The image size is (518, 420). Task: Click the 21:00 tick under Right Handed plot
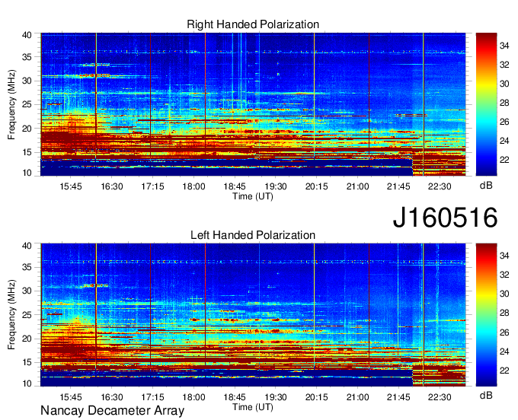pos(357,186)
